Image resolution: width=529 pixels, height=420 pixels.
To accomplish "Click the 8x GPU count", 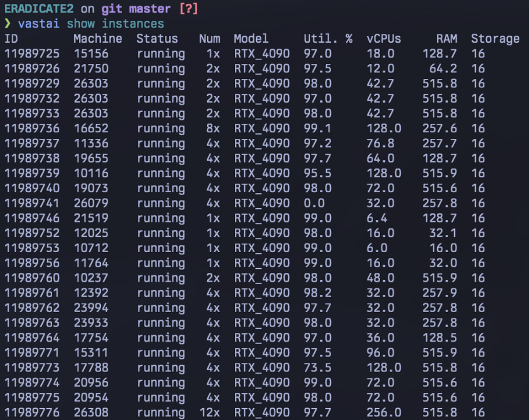I will [213, 128].
